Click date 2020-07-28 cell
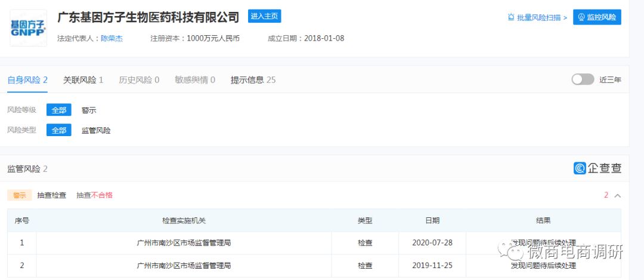This screenshot has width=644, height=280. pos(432,243)
